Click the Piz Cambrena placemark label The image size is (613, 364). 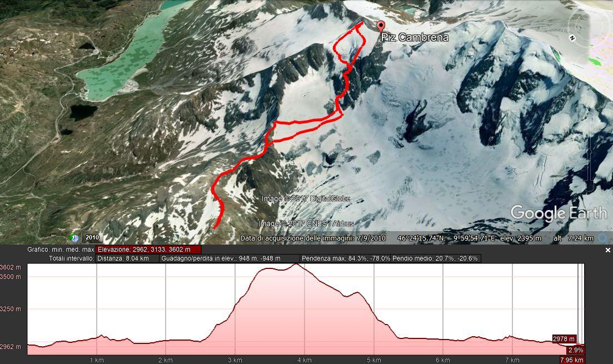(415, 38)
